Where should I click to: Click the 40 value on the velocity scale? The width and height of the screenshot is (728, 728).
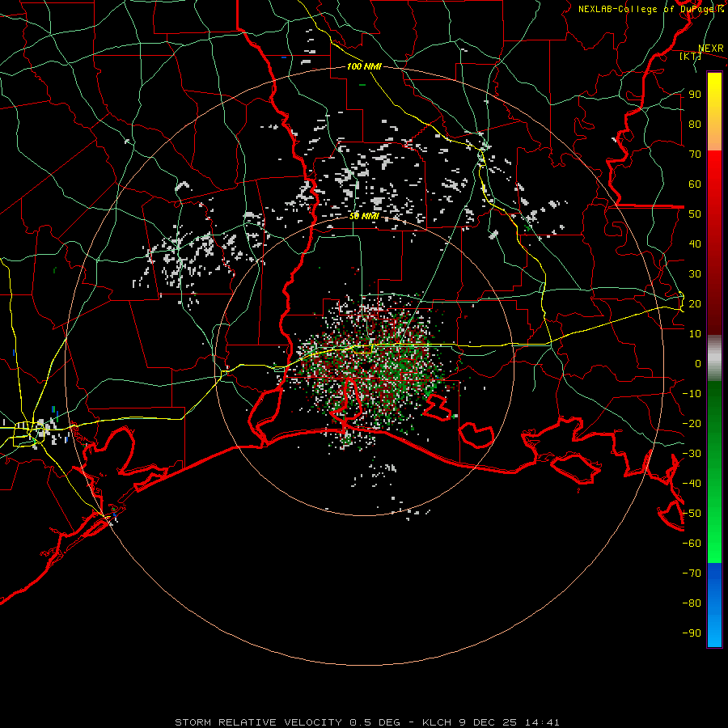pyautogui.click(x=695, y=243)
